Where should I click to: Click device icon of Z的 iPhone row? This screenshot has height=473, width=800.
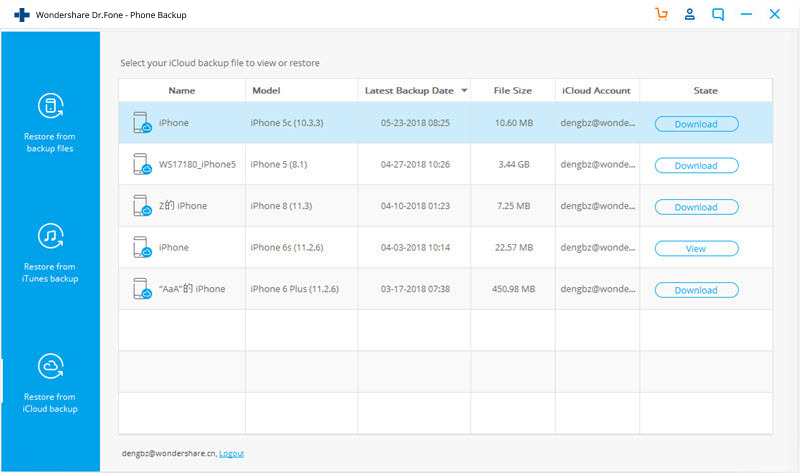click(x=142, y=206)
